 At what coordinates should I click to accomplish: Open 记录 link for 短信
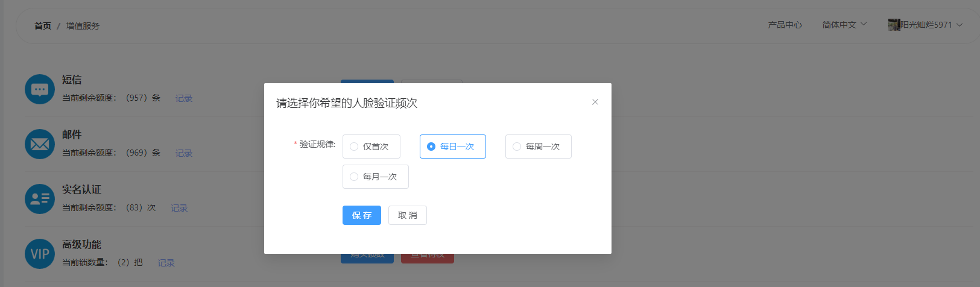[x=184, y=98]
